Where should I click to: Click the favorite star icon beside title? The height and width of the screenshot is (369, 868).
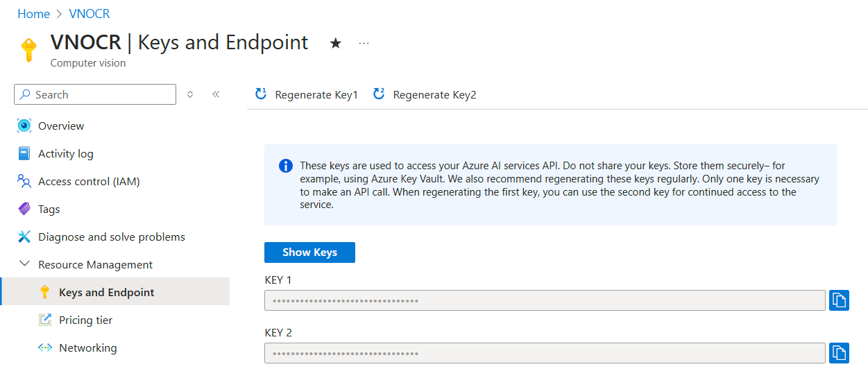click(x=336, y=43)
